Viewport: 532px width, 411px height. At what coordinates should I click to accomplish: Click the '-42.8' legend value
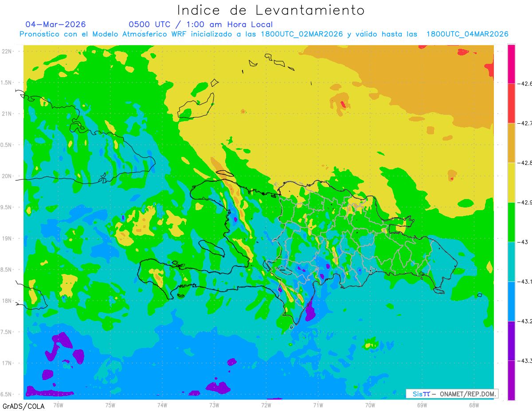[524, 163]
